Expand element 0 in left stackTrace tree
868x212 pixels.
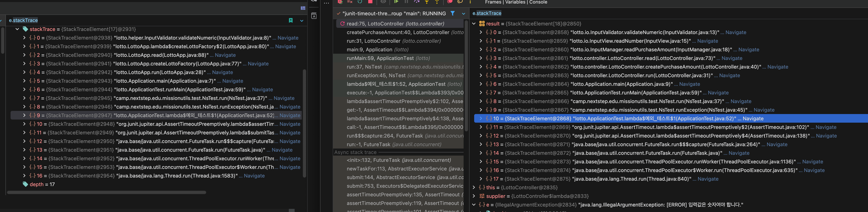24,38
